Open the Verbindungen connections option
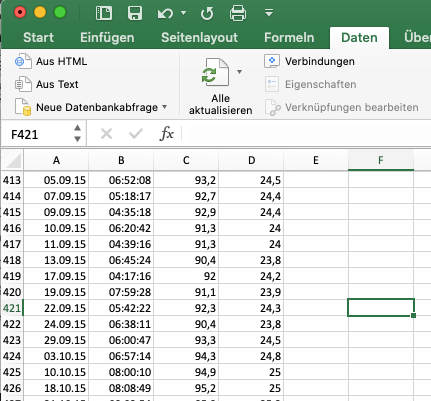The height and width of the screenshot is (401, 431). coord(310,61)
